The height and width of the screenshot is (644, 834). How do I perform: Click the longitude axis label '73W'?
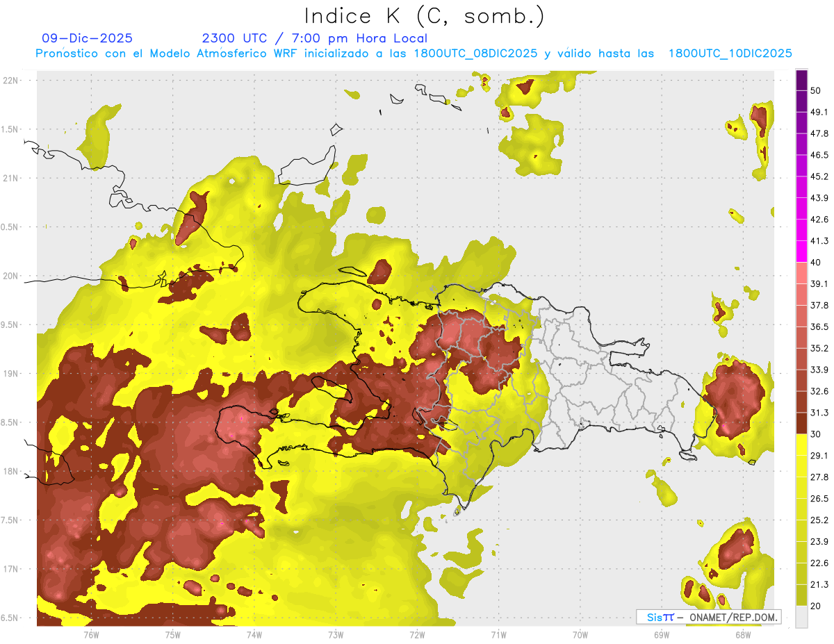tap(336, 635)
